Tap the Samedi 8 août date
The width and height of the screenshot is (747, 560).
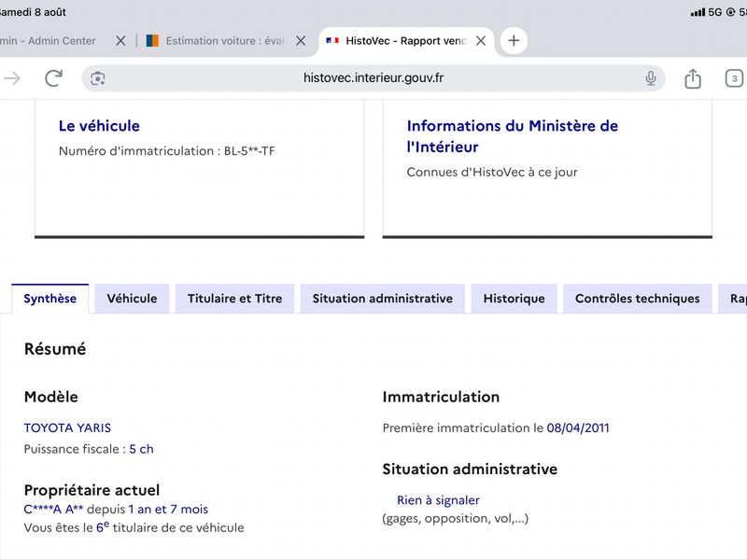pyautogui.click(x=33, y=12)
